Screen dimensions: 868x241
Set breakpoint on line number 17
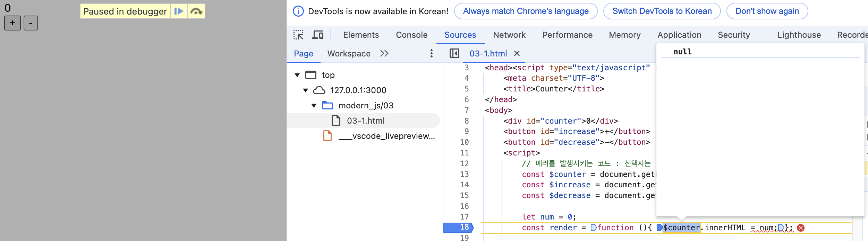[x=464, y=217]
